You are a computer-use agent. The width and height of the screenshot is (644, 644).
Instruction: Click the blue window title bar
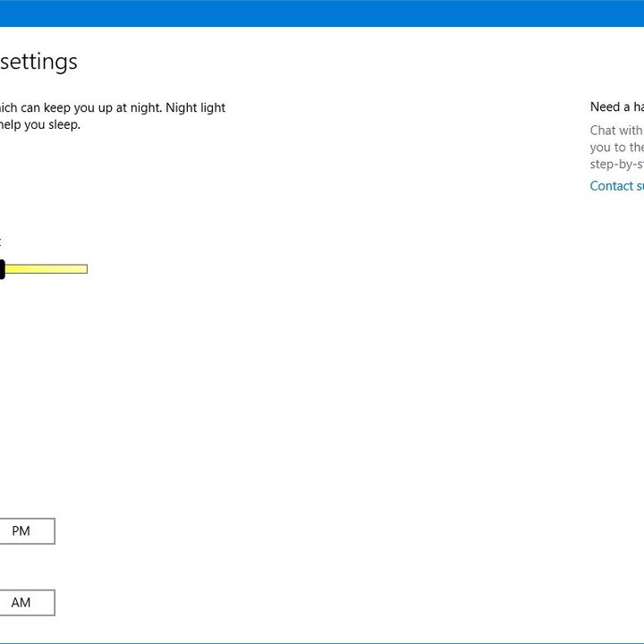click(x=322, y=13)
